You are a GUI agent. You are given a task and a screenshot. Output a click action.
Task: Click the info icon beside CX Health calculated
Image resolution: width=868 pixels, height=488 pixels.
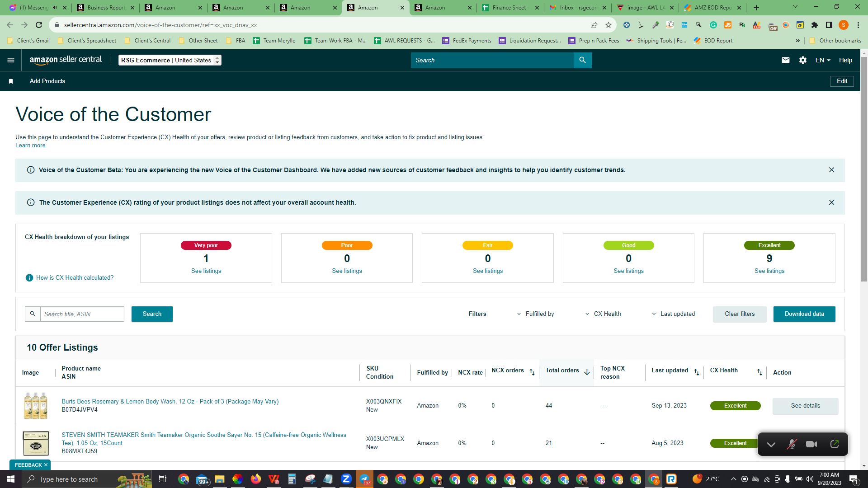(x=29, y=278)
